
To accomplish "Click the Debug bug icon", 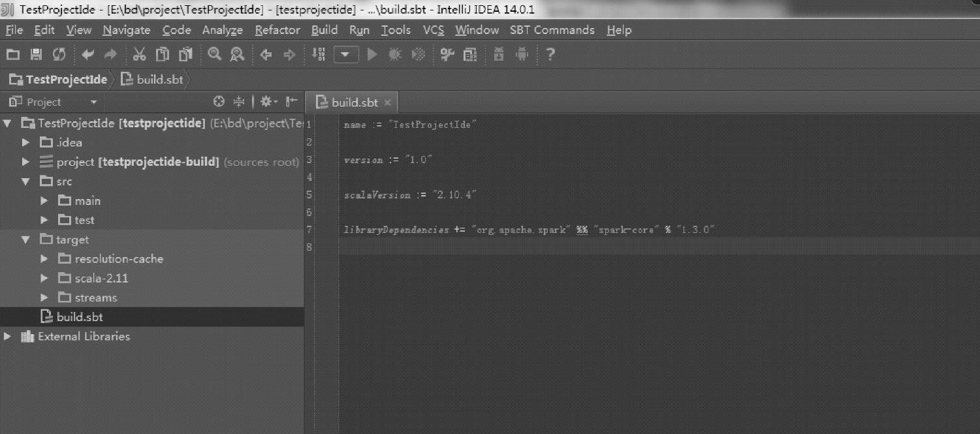I will tap(395, 55).
